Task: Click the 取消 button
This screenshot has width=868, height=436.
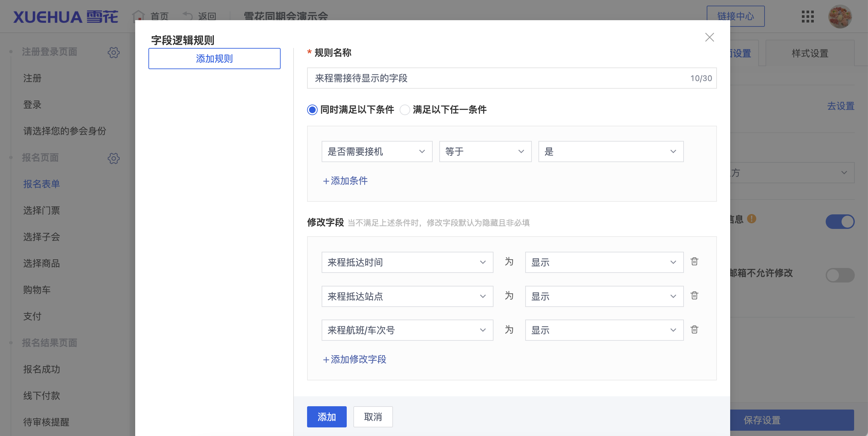Action: point(373,417)
